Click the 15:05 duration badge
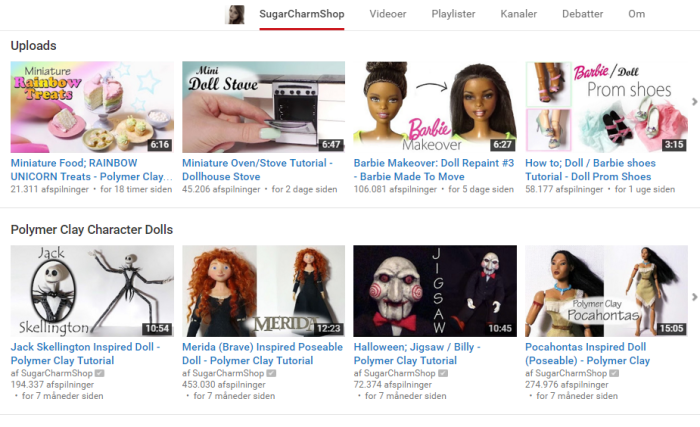700x427 pixels. 671,329
